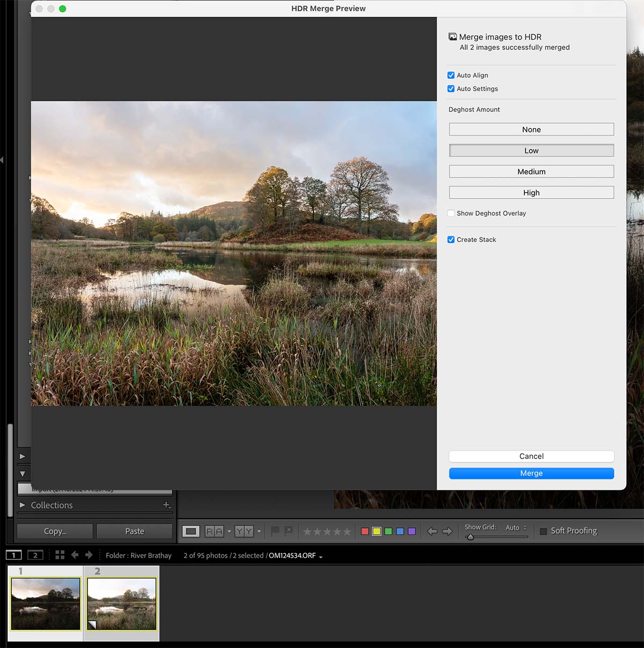Click the set as rejected flag icon
The height and width of the screenshot is (648, 644).
(288, 531)
